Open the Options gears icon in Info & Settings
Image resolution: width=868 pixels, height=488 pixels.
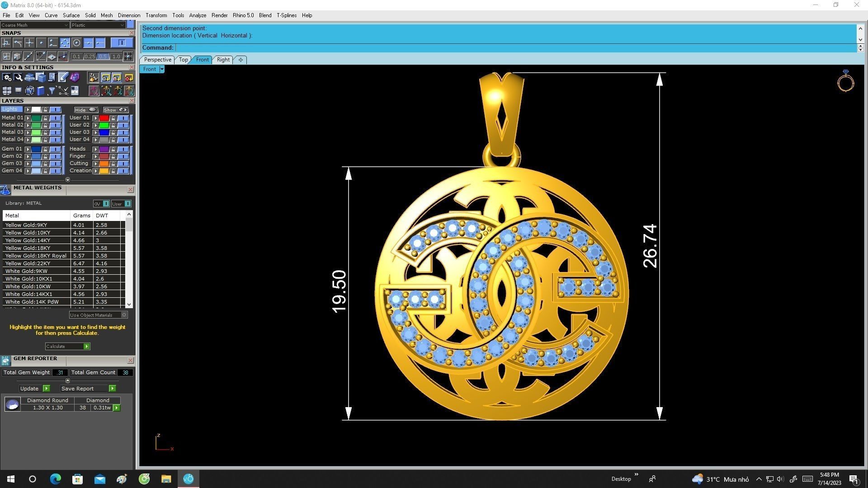(7, 78)
